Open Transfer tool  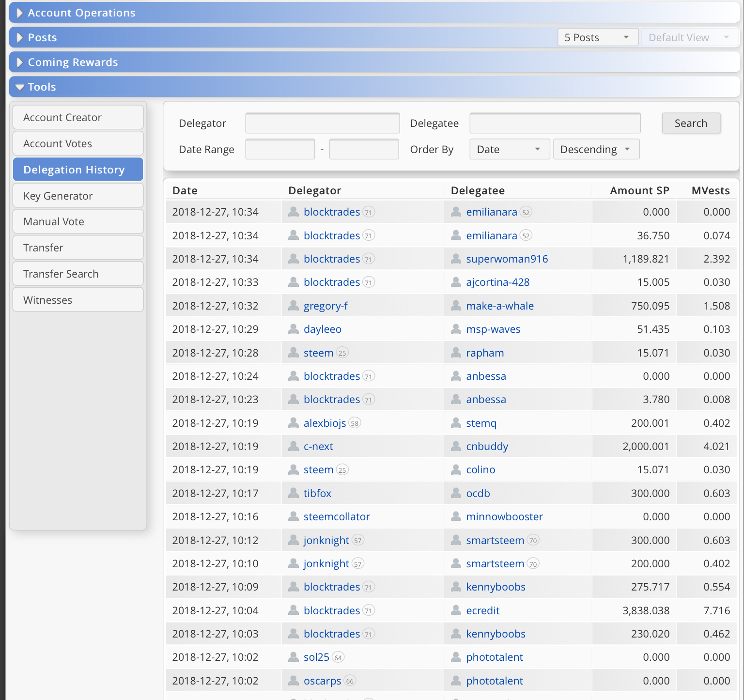[x=78, y=248]
